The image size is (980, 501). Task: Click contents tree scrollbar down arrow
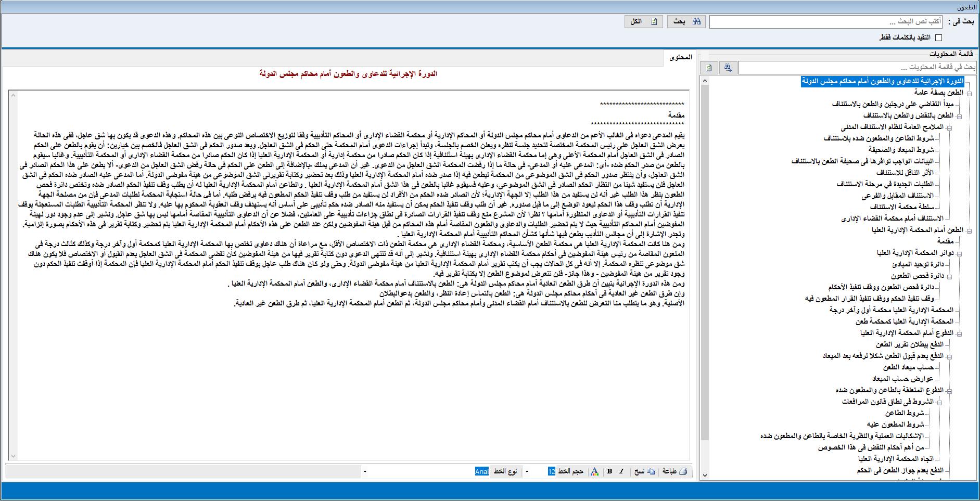tap(705, 475)
